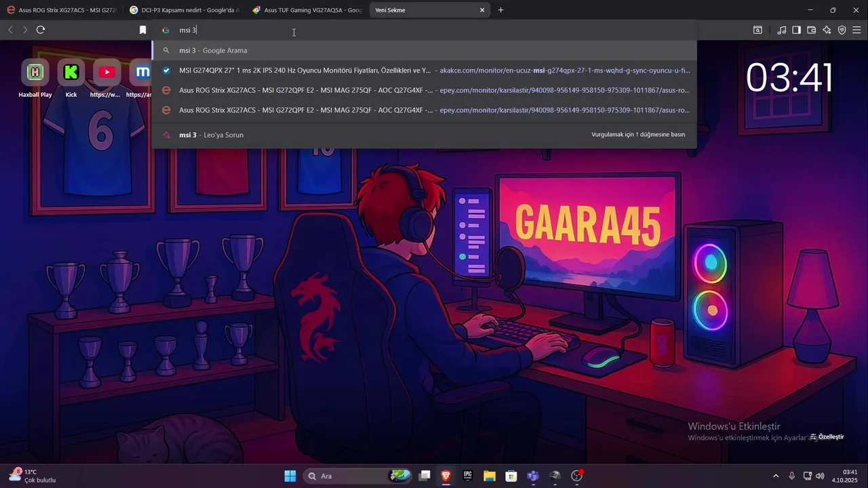Image resolution: width=868 pixels, height=488 pixels.
Task: Open the akakce MSI G274QPX suggestion
Action: coord(425,70)
